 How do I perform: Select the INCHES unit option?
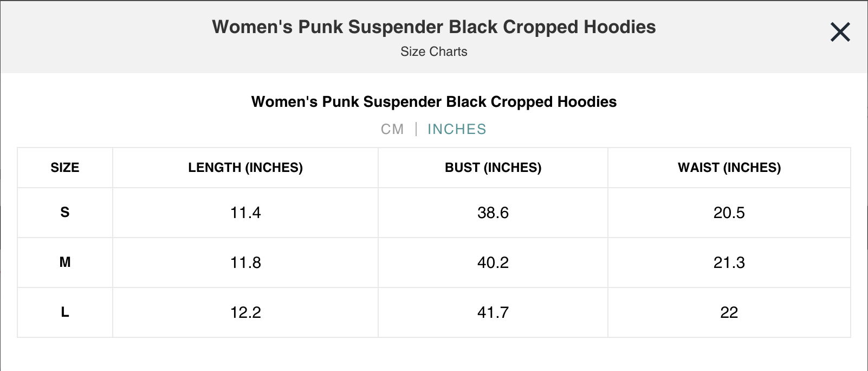tap(457, 129)
